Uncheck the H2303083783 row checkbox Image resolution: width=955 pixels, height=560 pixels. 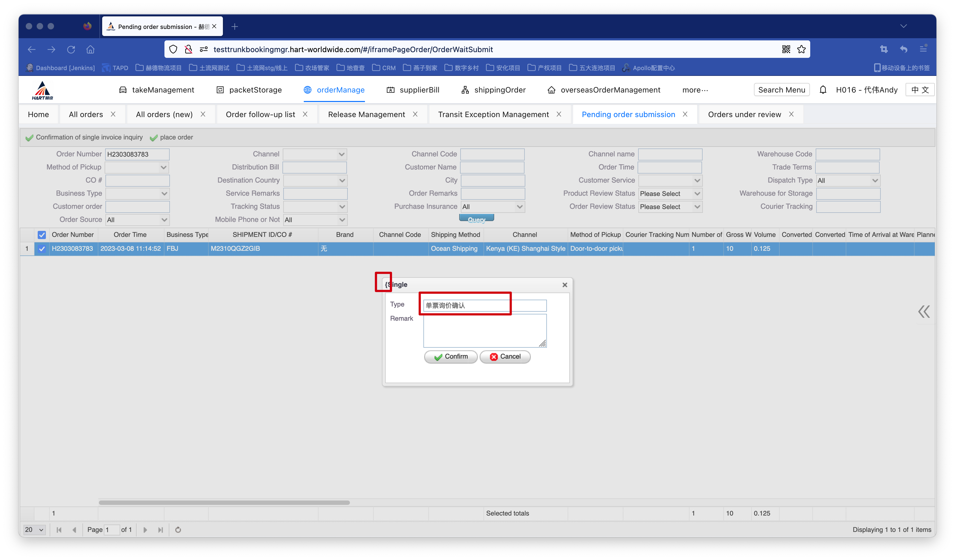coord(42,249)
